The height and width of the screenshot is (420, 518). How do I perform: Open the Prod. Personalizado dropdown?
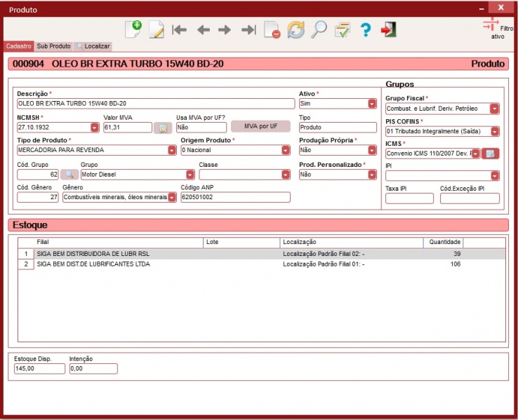click(x=372, y=175)
